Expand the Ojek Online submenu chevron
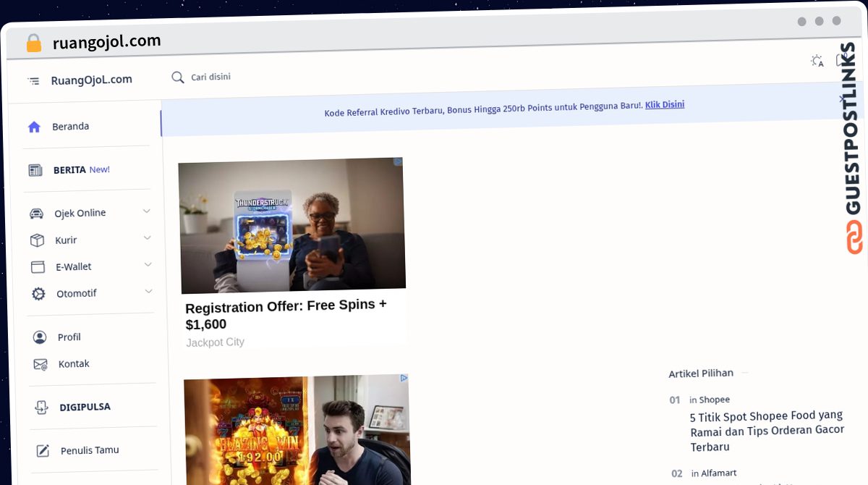Image resolution: width=868 pixels, height=485 pixels. tap(146, 211)
